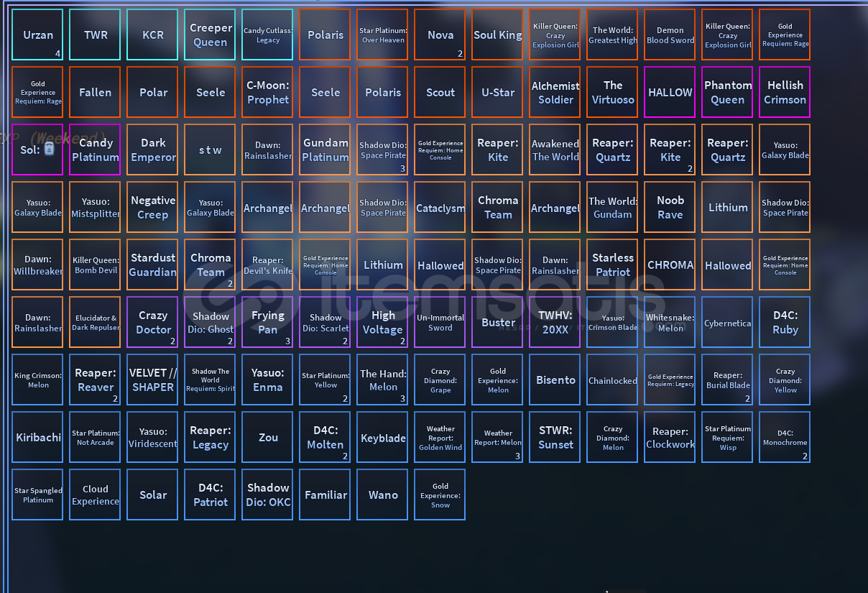Select High Voltage slot

[382, 322]
